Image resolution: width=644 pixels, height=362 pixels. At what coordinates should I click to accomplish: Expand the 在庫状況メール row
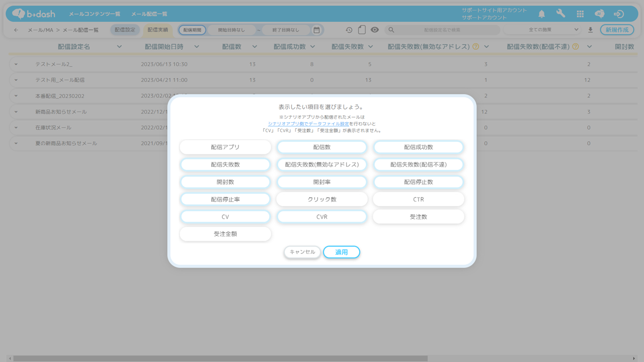coord(16,128)
